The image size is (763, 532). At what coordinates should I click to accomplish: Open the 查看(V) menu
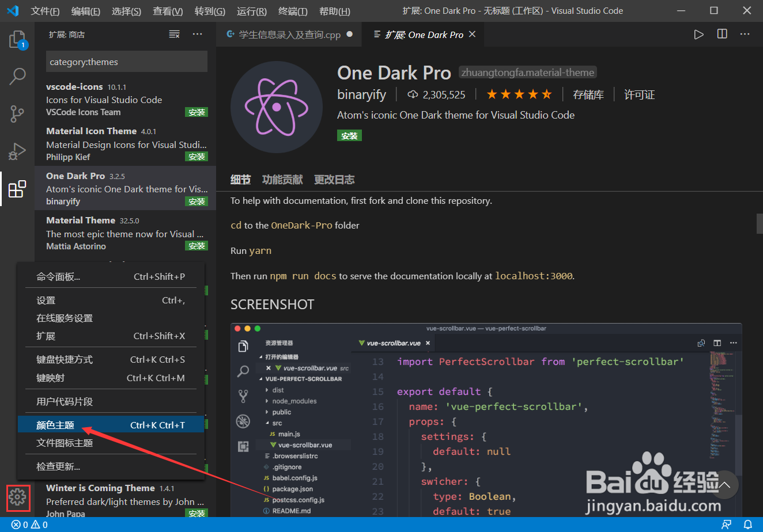click(x=168, y=11)
